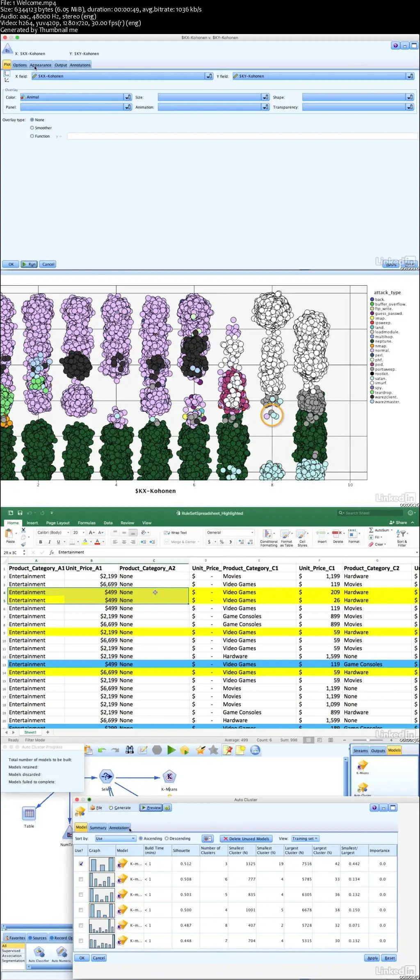Click OK in the plot dialog
The width and height of the screenshot is (420, 980).
(x=11, y=264)
